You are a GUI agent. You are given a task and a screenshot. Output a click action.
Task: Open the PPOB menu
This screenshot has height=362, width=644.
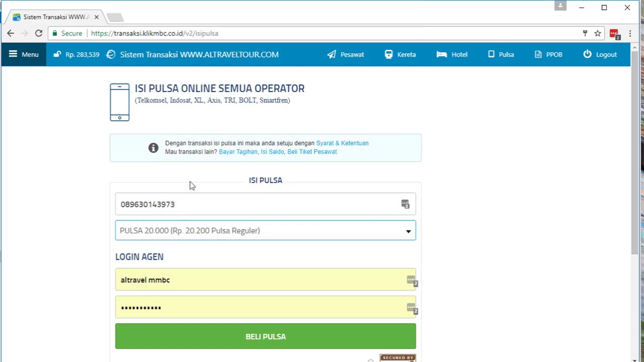tap(548, 54)
